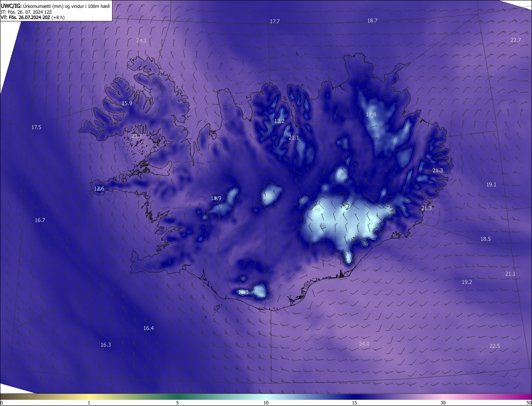Click the 16.7 value label
The image size is (532, 406).
[40, 220]
